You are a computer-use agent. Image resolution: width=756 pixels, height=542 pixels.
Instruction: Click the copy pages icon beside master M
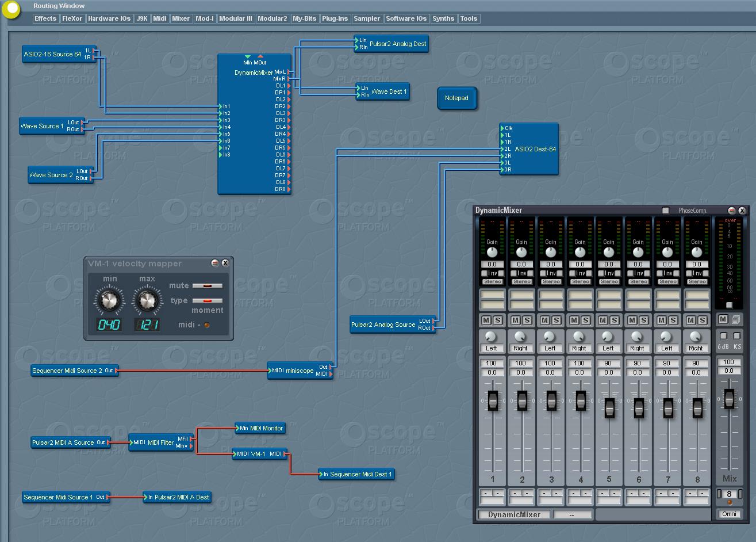tap(736, 319)
